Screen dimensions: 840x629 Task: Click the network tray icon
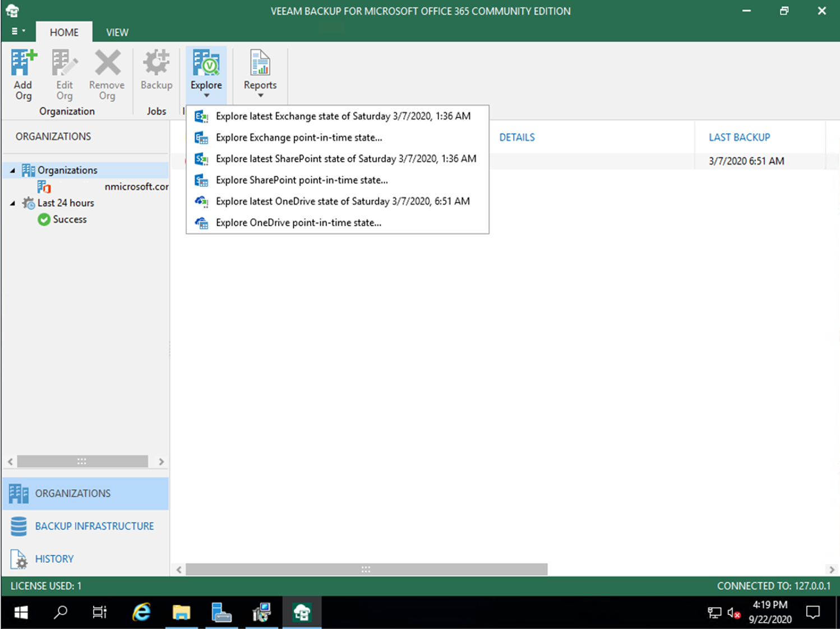coord(714,613)
